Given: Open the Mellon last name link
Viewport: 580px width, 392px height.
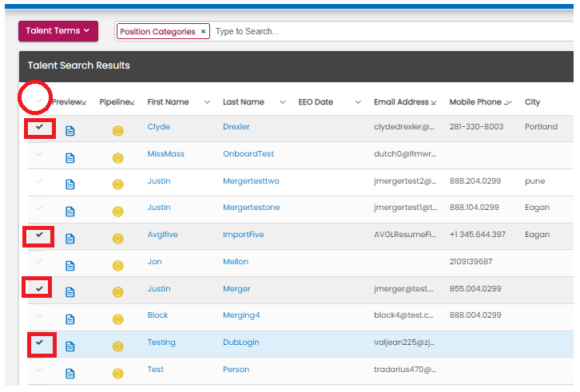Looking at the screenshot, I should pyautogui.click(x=235, y=261).
